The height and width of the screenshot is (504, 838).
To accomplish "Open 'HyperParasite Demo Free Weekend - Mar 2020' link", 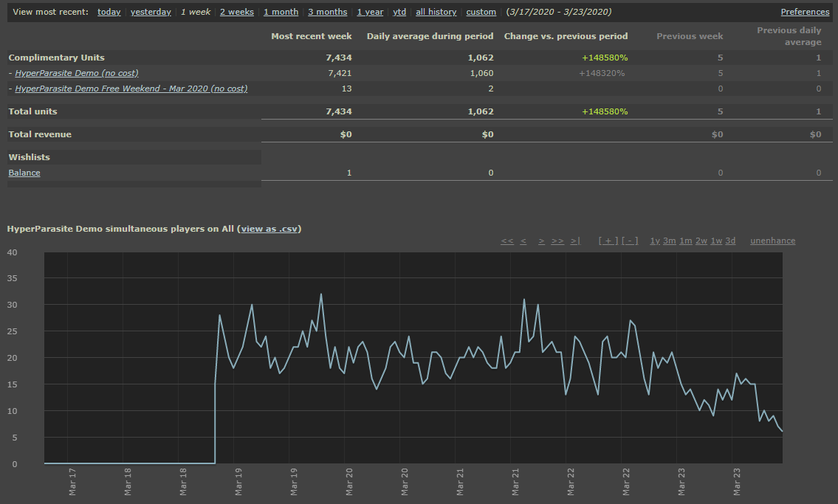I will click(131, 89).
